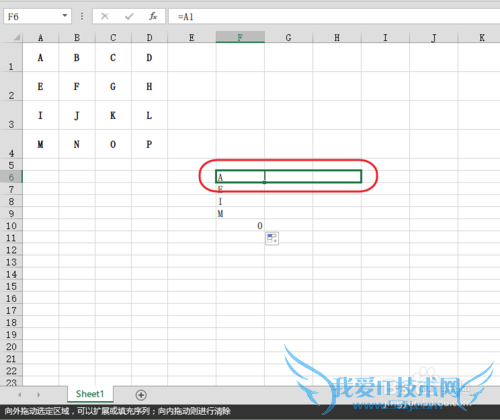Select row 6 header

11,177
